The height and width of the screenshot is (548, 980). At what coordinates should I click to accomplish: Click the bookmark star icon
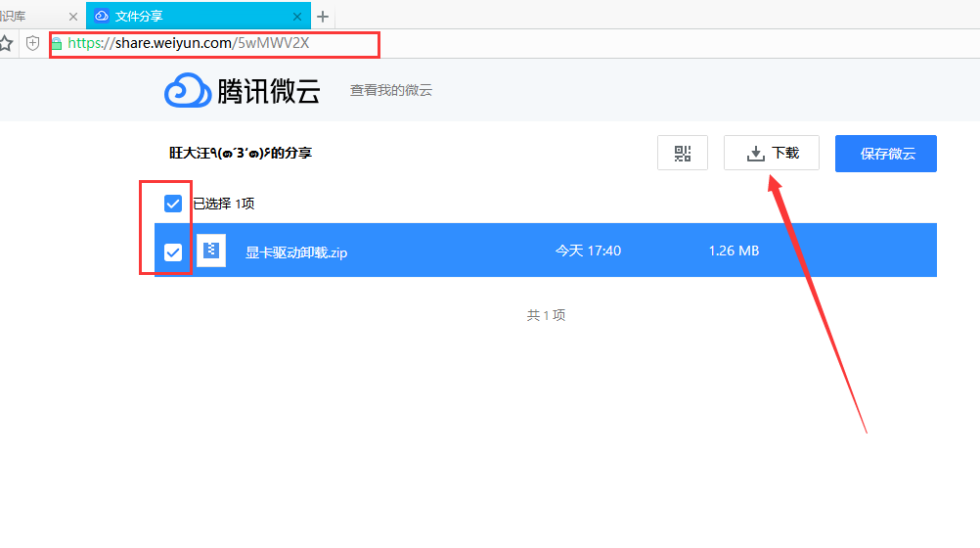(6, 43)
